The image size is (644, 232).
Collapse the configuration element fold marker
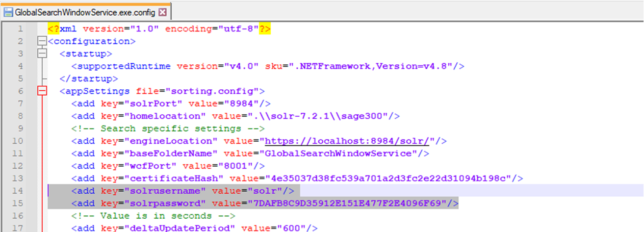click(x=43, y=41)
